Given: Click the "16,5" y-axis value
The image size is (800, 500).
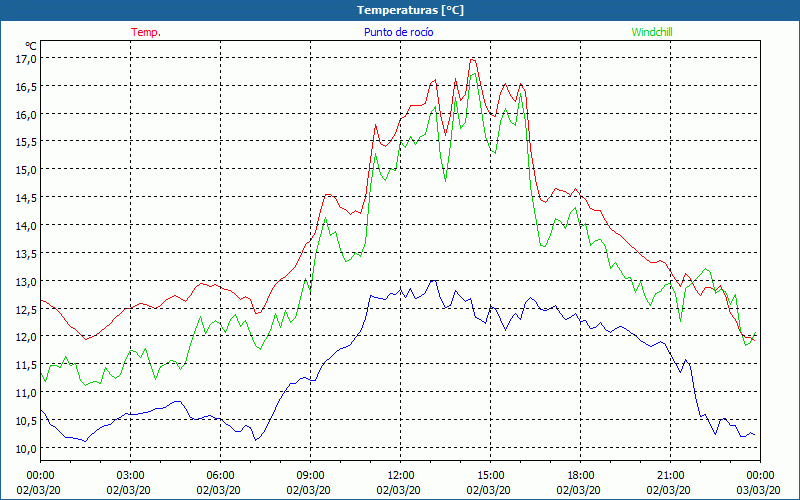Looking at the screenshot, I should point(26,86).
